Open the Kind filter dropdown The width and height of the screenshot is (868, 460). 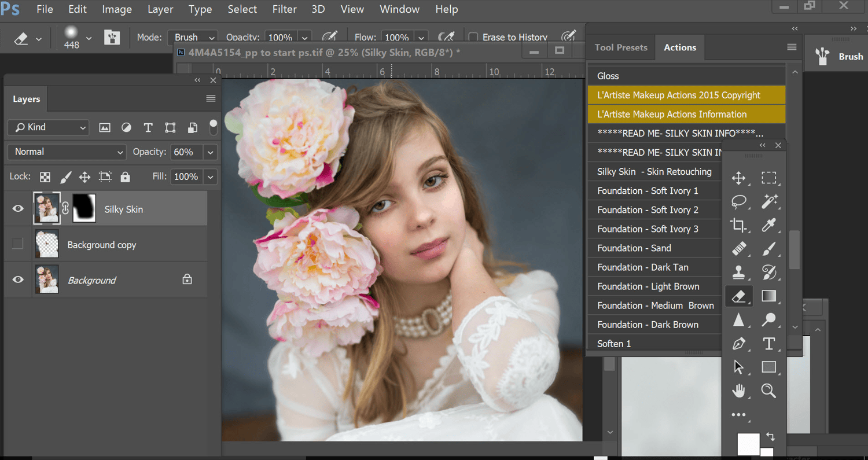click(x=48, y=127)
